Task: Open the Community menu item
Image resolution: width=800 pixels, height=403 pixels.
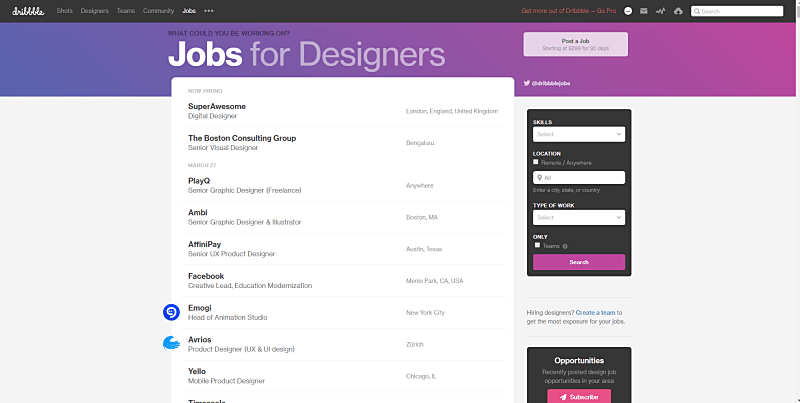Action: [x=158, y=11]
